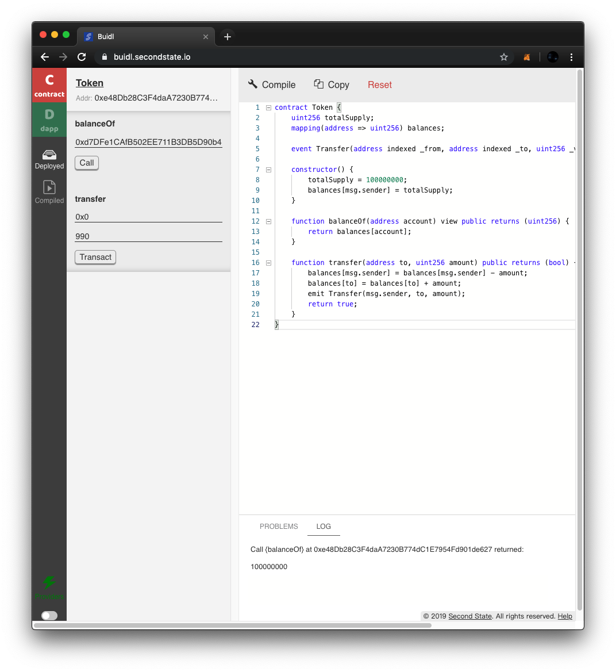
Task: Compile the contract code
Action: [x=272, y=85]
